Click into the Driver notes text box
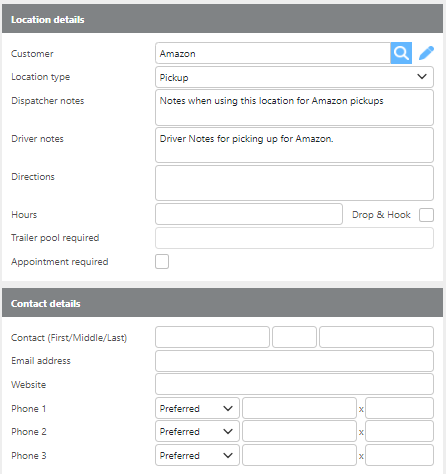This screenshot has height=474, width=446. point(294,145)
